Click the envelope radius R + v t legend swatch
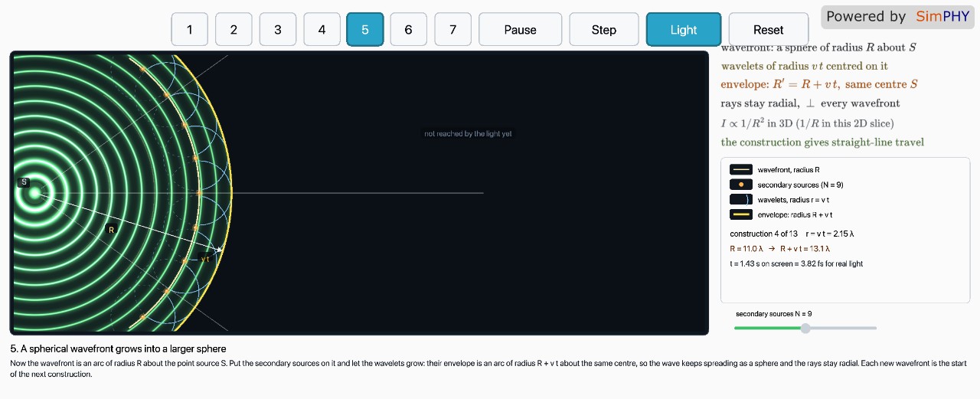 click(741, 214)
